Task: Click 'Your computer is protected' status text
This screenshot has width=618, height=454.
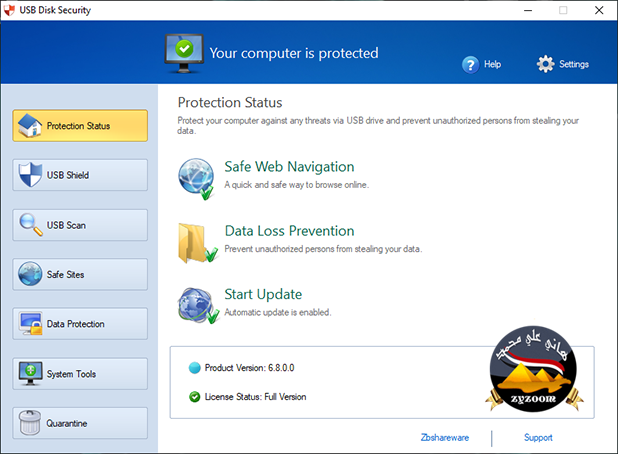Action: point(294,53)
